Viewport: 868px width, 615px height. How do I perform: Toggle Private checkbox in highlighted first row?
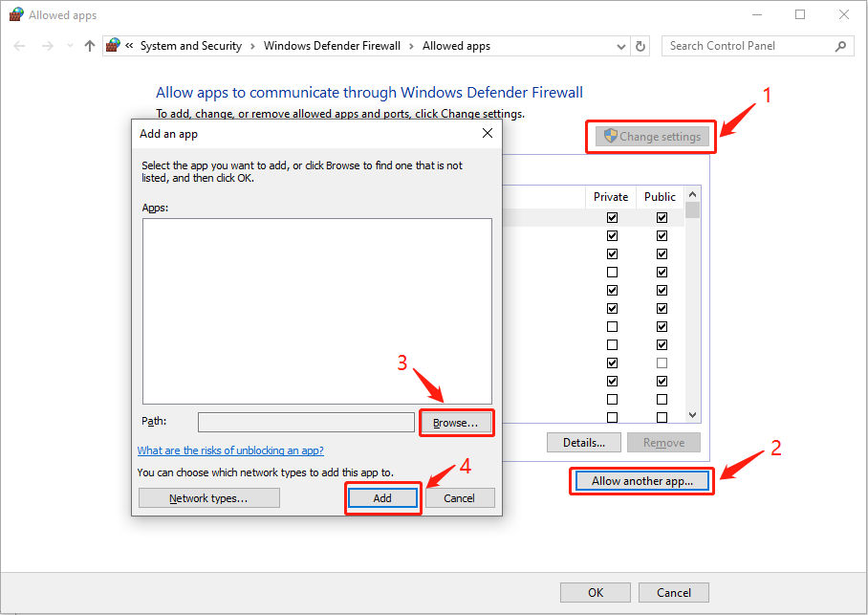coord(612,218)
